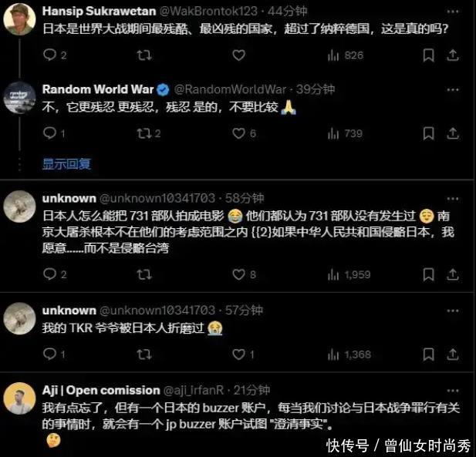Reply to Hansip Sukrawetan's tweet

coord(55,55)
